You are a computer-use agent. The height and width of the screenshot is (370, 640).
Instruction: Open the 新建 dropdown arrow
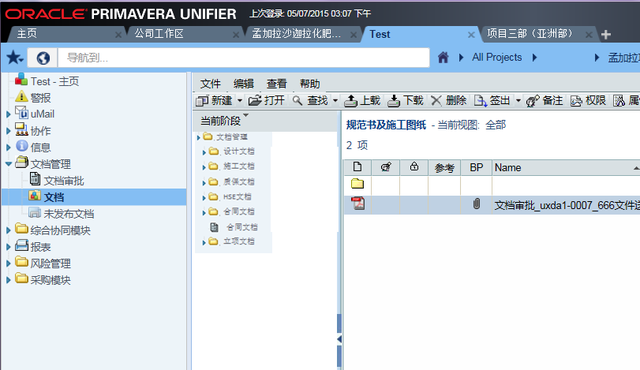240,100
